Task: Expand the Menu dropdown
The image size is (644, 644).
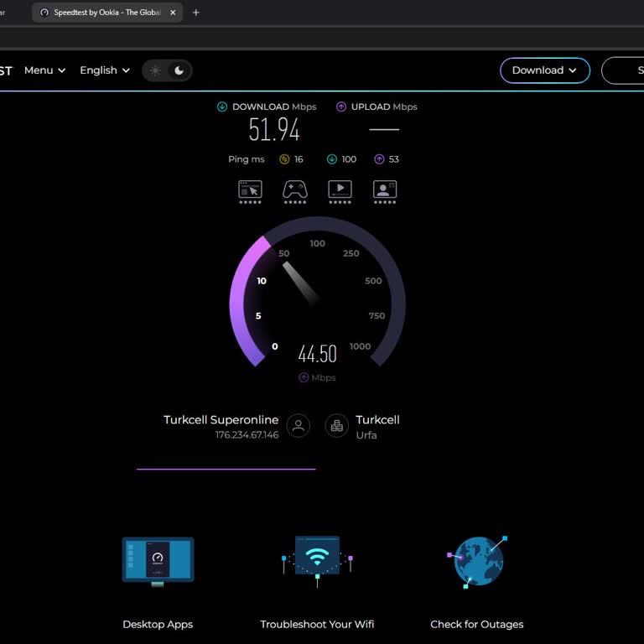Action: click(44, 70)
